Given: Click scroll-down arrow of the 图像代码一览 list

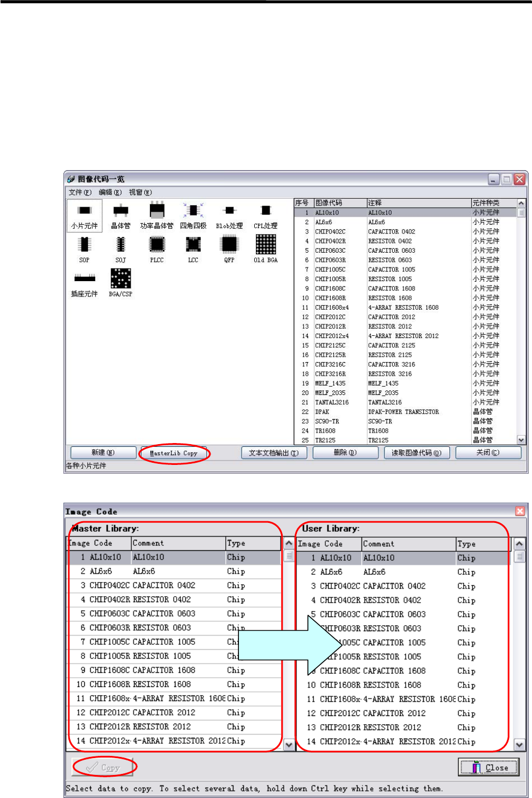Looking at the screenshot, I should coord(521,440).
